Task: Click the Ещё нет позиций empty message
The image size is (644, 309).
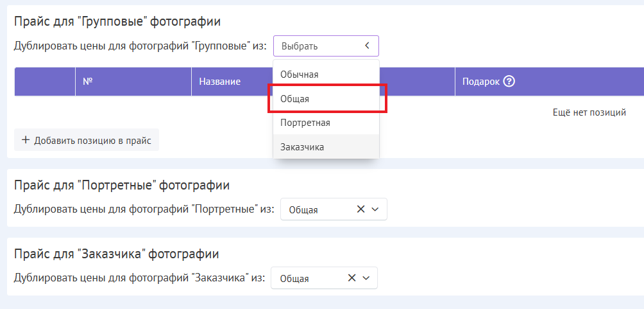Action: tap(589, 112)
